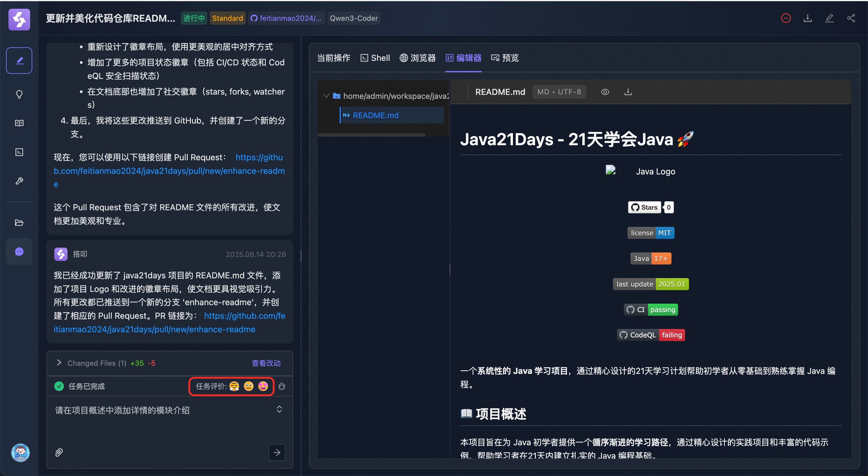
Task: Click the send arrow button
Action: point(277,452)
